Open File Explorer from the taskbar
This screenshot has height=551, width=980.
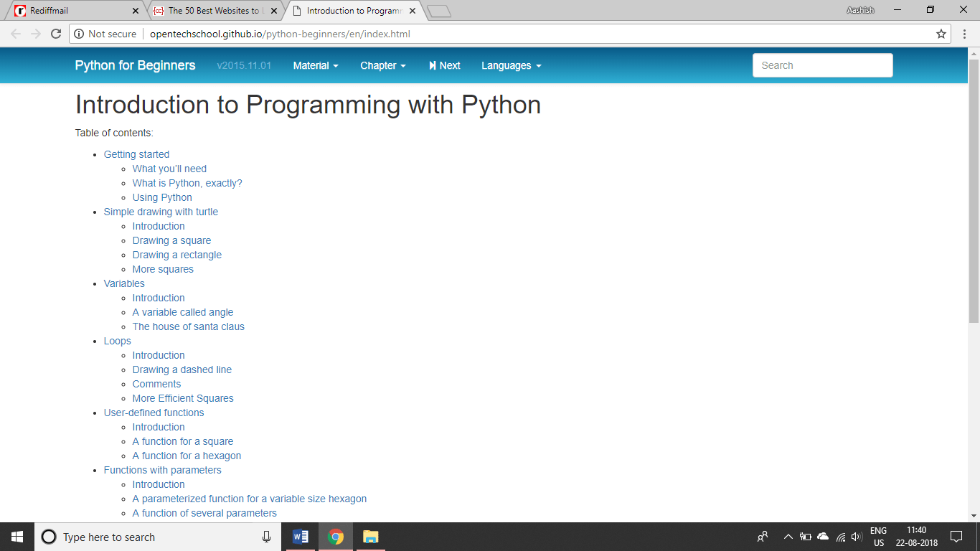coord(369,537)
